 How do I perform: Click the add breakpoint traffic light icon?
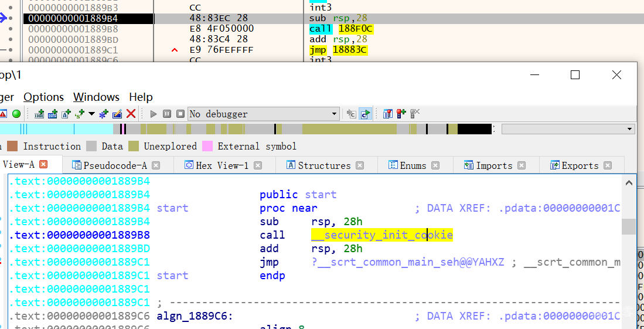(401, 114)
